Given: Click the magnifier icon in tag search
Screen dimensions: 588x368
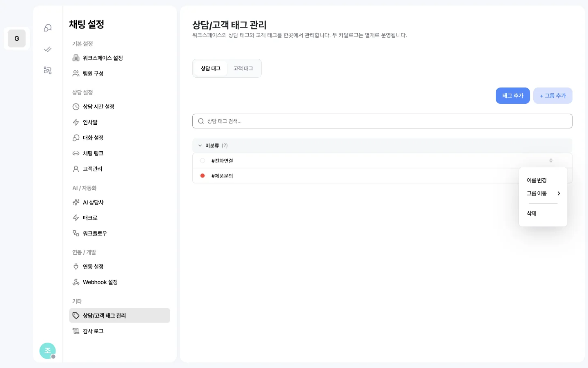Looking at the screenshot, I should point(201,121).
